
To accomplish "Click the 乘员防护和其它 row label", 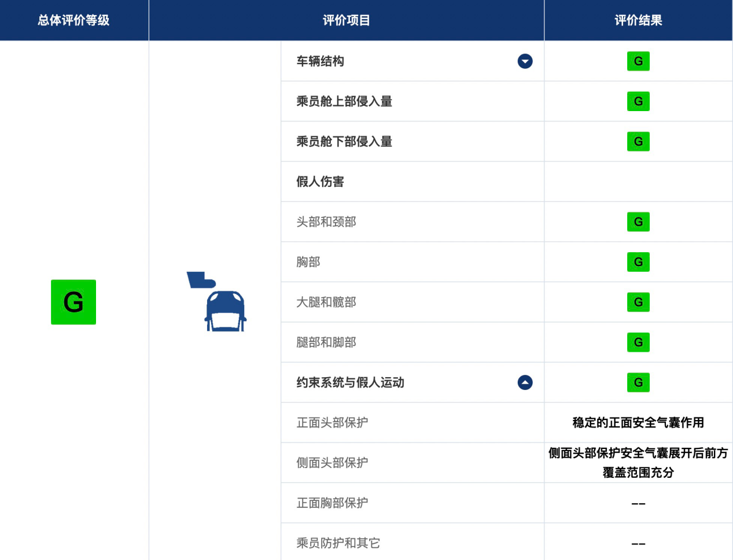I will point(338,543).
